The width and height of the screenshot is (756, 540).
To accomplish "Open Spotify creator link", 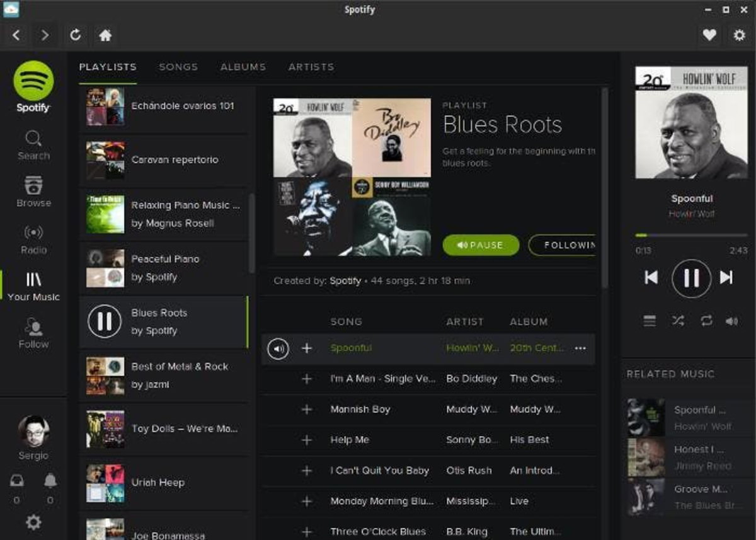I will click(345, 281).
